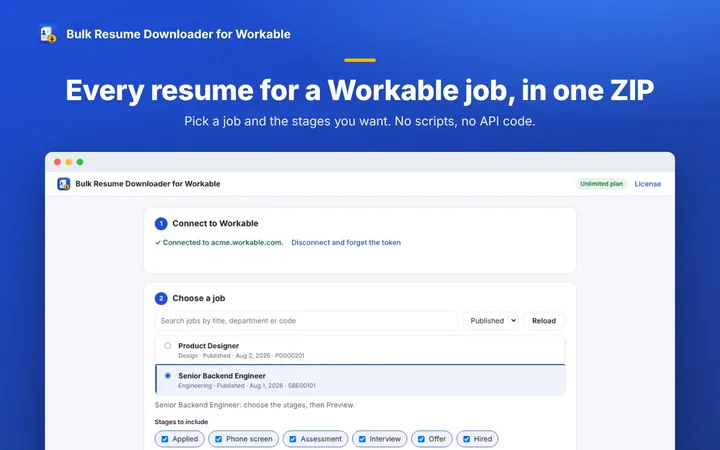Click 'Bulk Resume Downloader for Workable' window title text
The height and width of the screenshot is (450, 720).
(148, 184)
